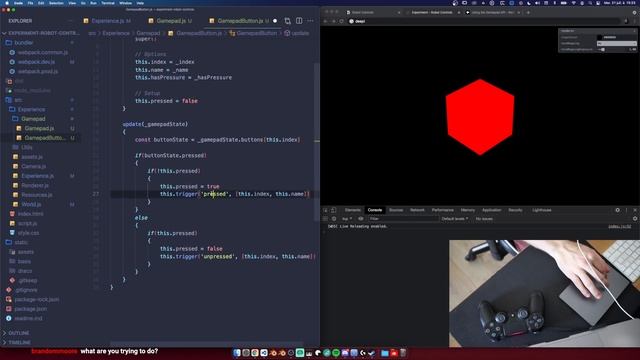Open DevTools settings gear
Image resolution: width=640 pixels, height=360 pixels.
618,210
